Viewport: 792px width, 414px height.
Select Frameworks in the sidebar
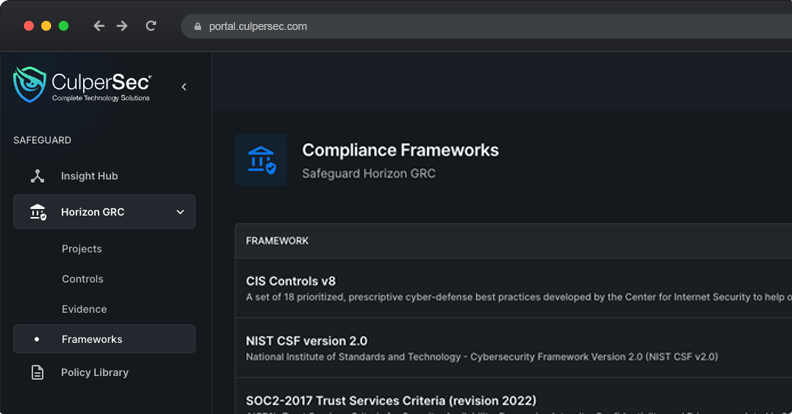[92, 339]
